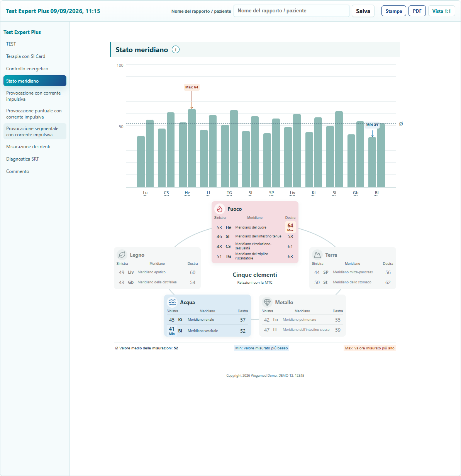Click the Lu label on the chart axis
This screenshot has height=476, width=461.
145,193
